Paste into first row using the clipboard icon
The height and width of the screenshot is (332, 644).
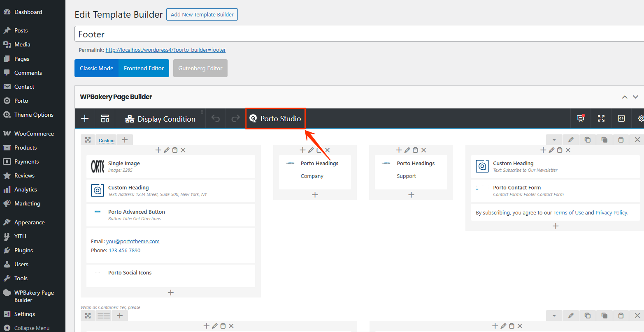[621, 140]
